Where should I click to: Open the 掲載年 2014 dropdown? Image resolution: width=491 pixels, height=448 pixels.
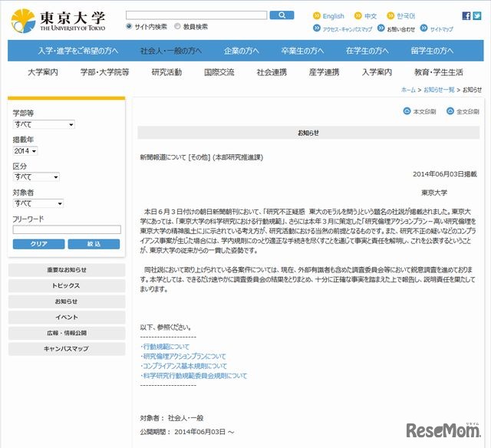pos(25,151)
